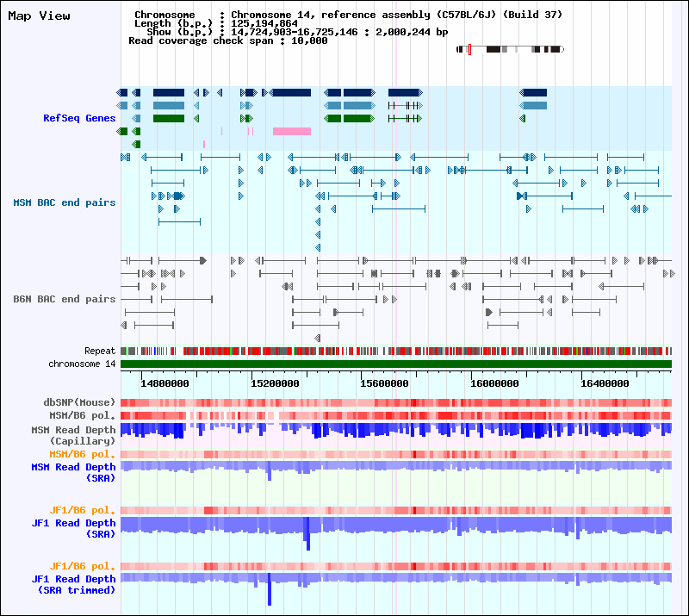Viewport: 689px width, 616px height.
Task: Click the chromosome length value 125,194,864
Action: [x=264, y=23]
